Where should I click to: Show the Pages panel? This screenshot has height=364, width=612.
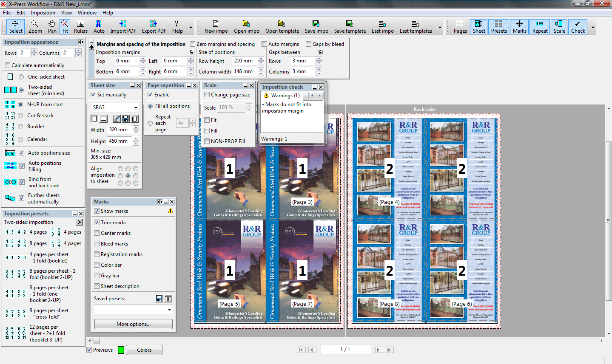click(460, 27)
